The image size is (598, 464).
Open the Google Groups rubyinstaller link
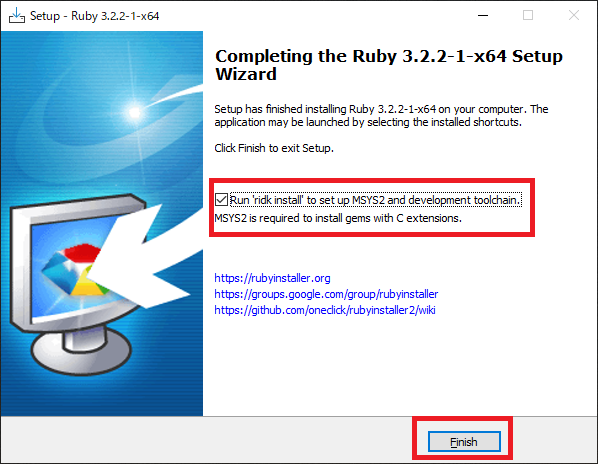(326, 294)
